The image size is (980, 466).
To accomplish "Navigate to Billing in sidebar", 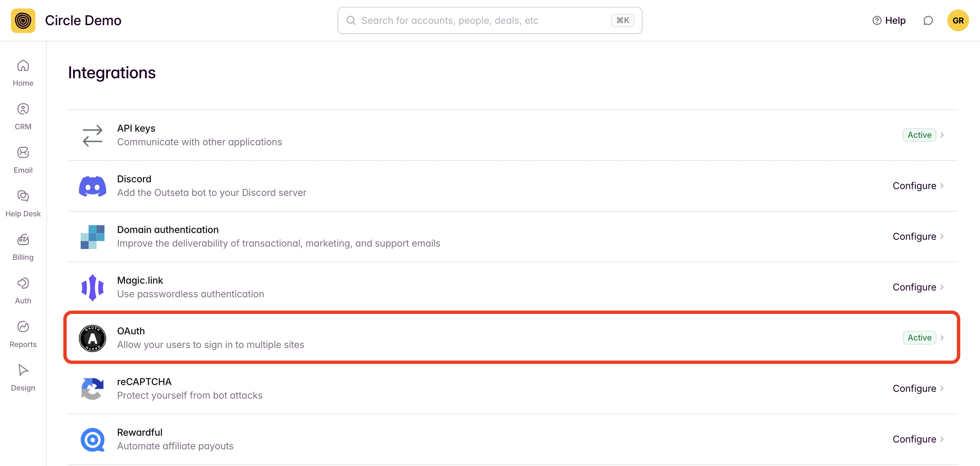I will pyautogui.click(x=23, y=247).
